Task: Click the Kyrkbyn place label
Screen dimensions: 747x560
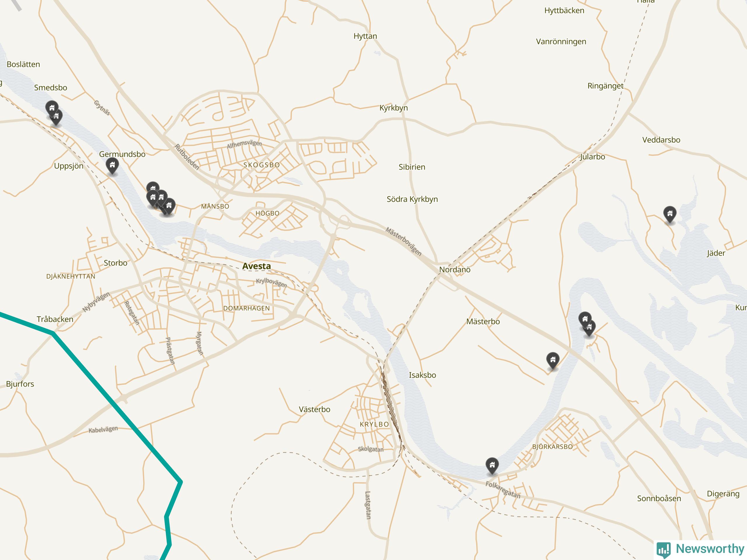Action: point(393,108)
